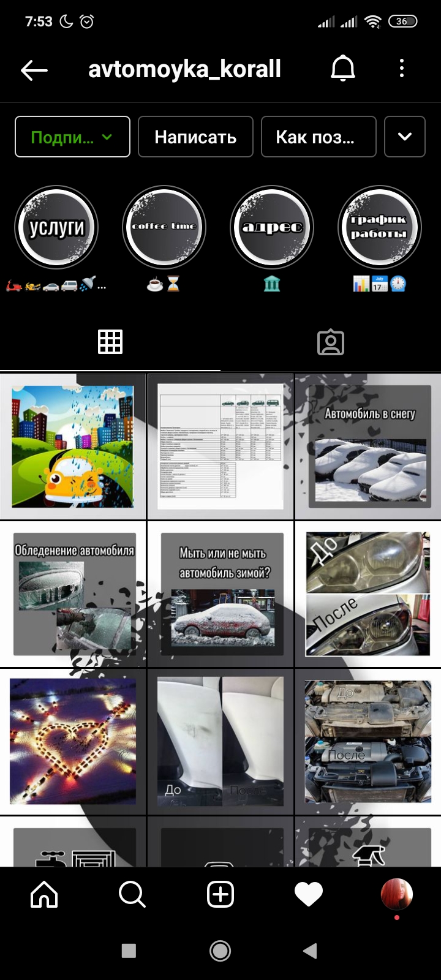The width and height of the screenshot is (441, 980).
Task: Tap the avtomoyka_korall username title
Action: [185, 69]
